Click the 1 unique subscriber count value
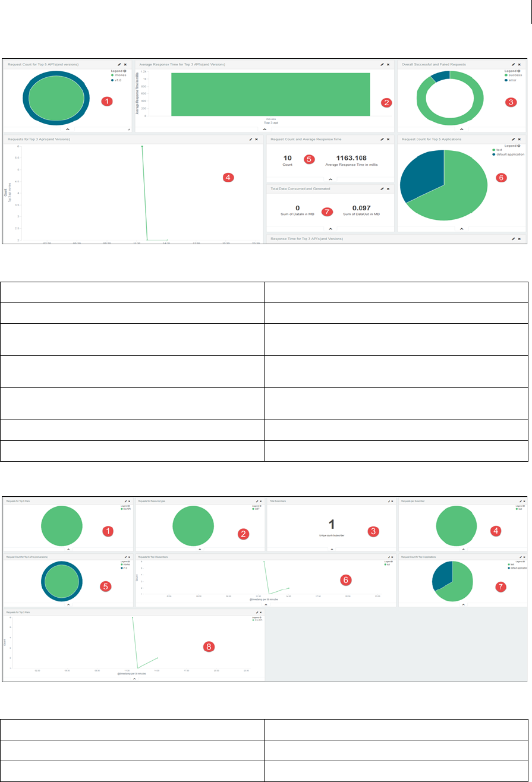This screenshot has width=532, height=782. [x=332, y=523]
